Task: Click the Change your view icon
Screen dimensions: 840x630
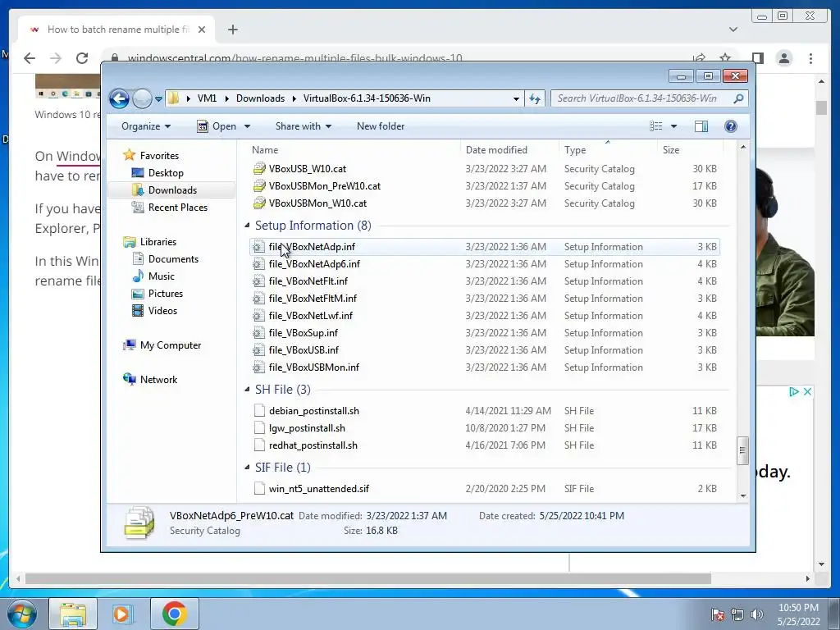Action: [x=655, y=126]
